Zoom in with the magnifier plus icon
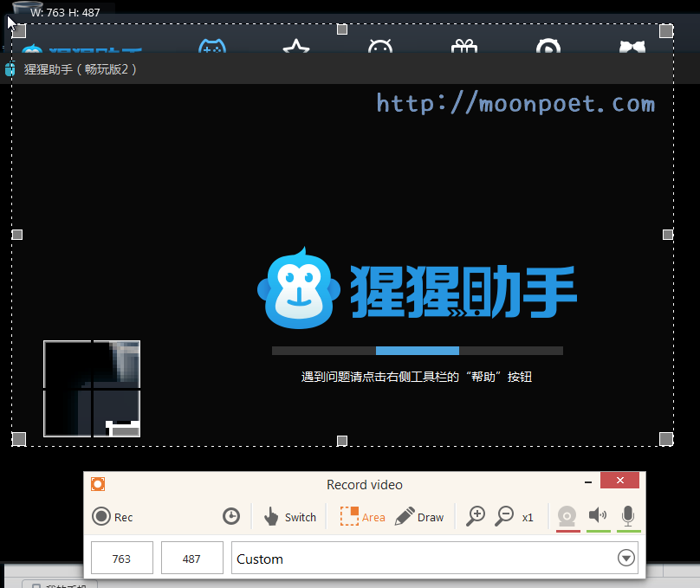 point(476,517)
